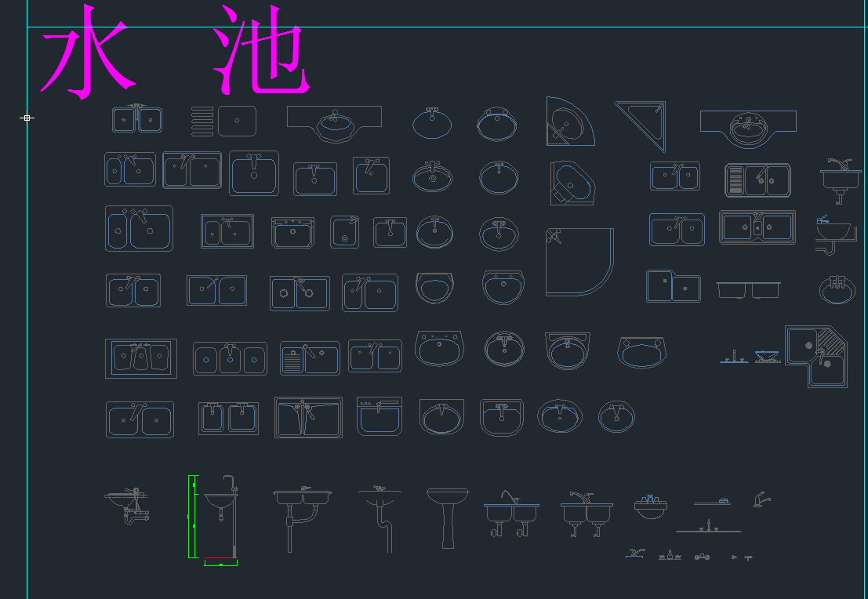The height and width of the screenshot is (599, 868).
Task: Click the crosshair cursor marker on cyan border
Action: (x=27, y=118)
